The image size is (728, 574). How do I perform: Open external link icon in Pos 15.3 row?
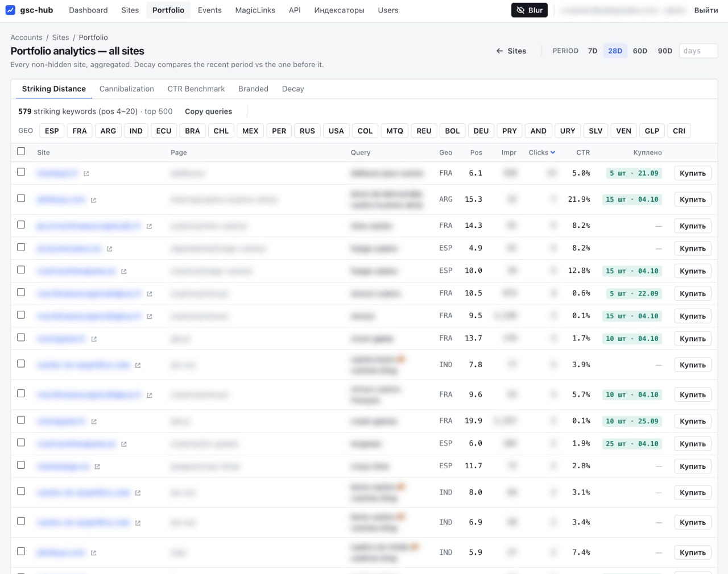[93, 200]
